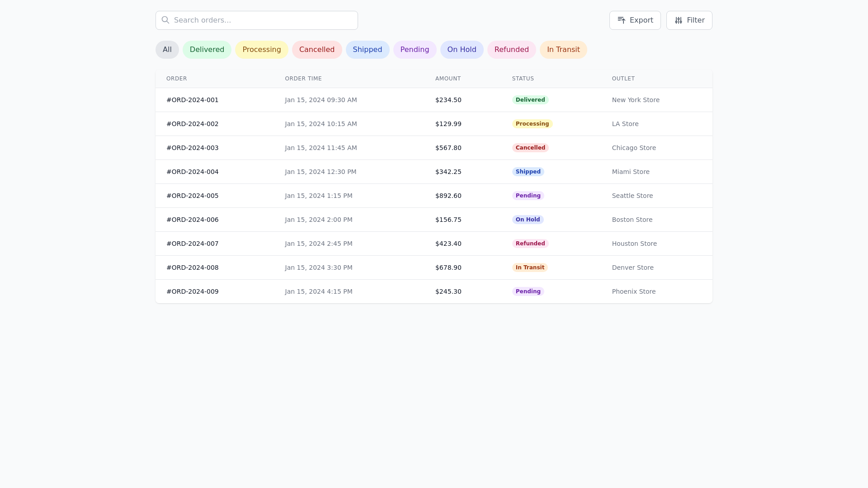This screenshot has width=868, height=488.
Task: Open order #ORD-2024-006
Action: coord(193,220)
